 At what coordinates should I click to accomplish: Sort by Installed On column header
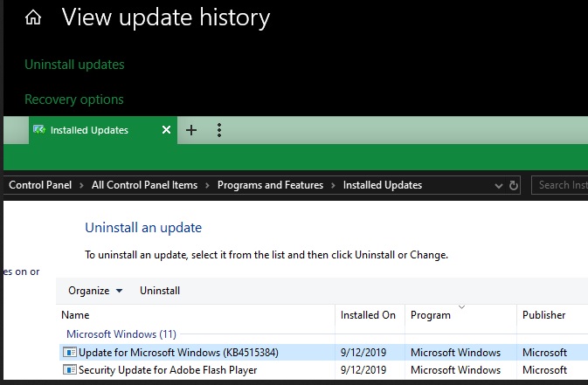pyautogui.click(x=368, y=315)
